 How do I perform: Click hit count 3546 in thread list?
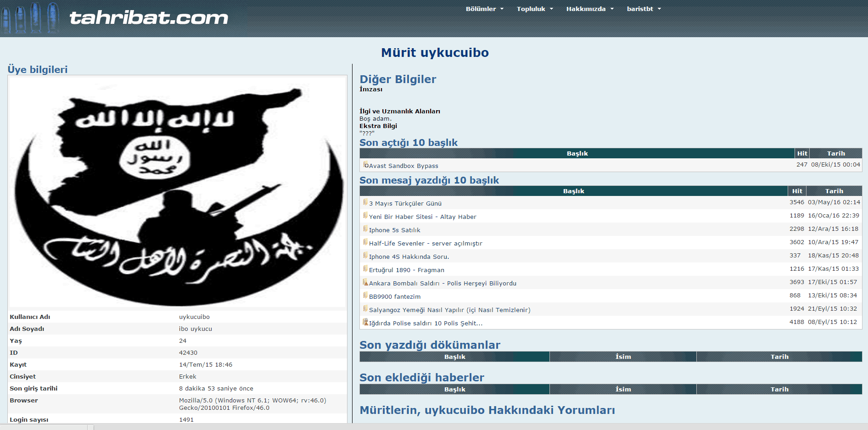click(797, 202)
